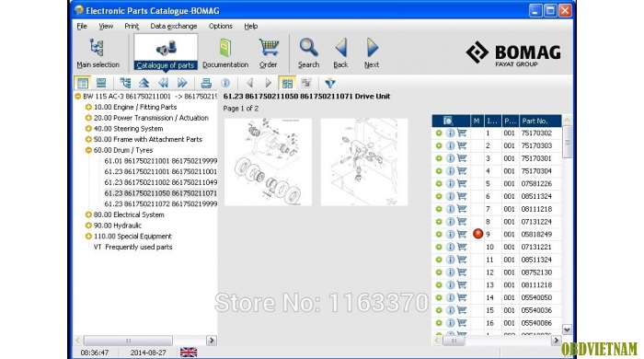Expand 90.00 Hydraulic node
The width and height of the screenshot is (644, 359).
[x=88, y=226]
